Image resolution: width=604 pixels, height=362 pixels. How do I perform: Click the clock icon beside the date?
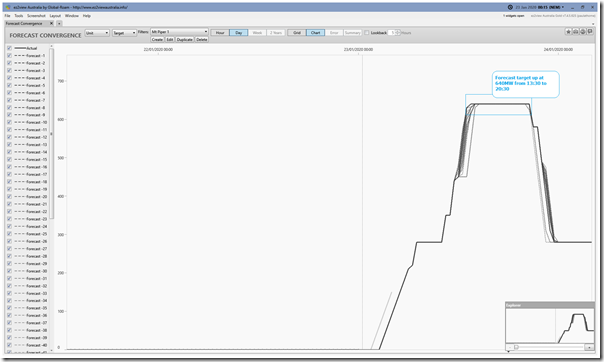[510, 7]
